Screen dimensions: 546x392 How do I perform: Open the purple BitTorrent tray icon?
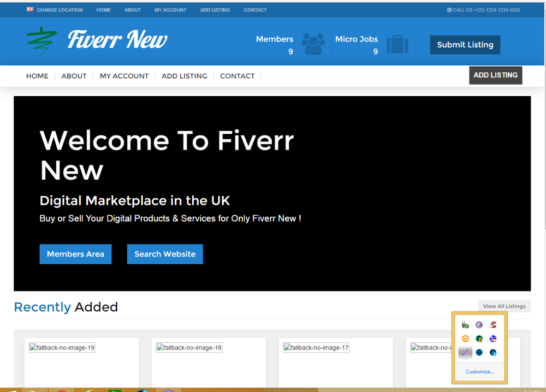point(479,325)
